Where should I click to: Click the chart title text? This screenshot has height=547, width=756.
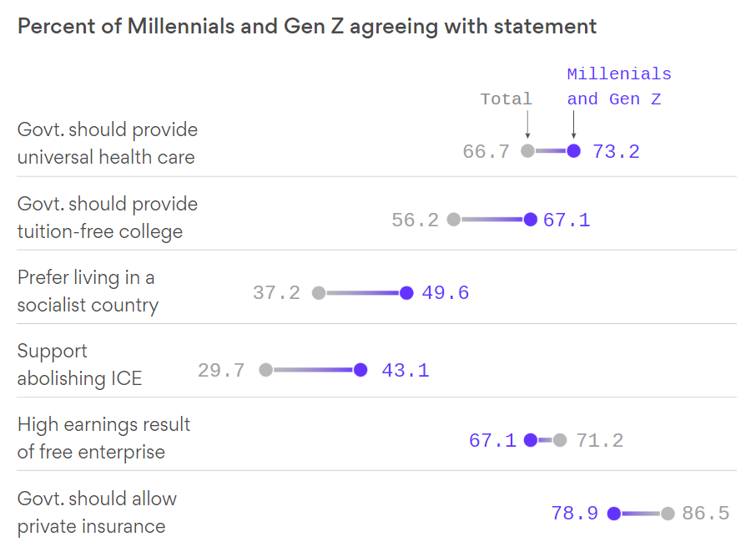coord(307,26)
